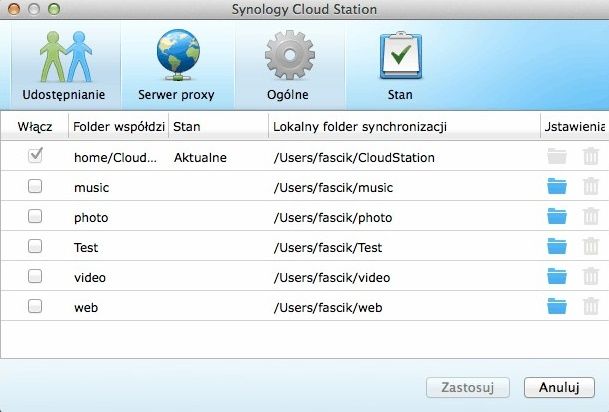
Task: Select the web folder name
Action: [86, 308]
